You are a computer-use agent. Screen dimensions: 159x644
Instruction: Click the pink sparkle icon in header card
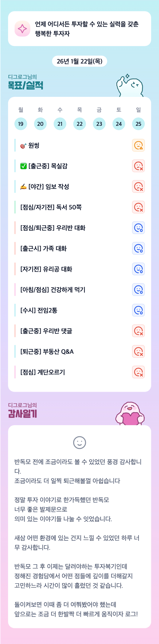coord(22,29)
